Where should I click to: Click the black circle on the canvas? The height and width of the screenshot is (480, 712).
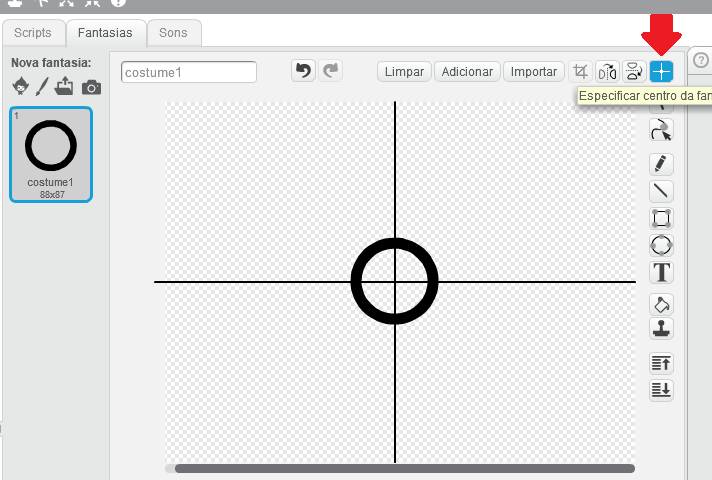point(395,281)
